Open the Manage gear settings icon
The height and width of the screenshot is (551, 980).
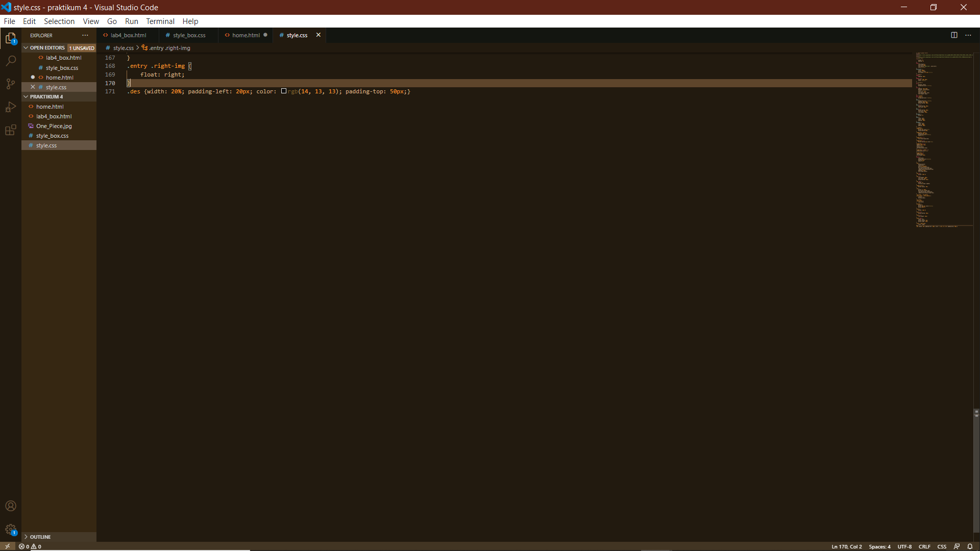point(11,530)
